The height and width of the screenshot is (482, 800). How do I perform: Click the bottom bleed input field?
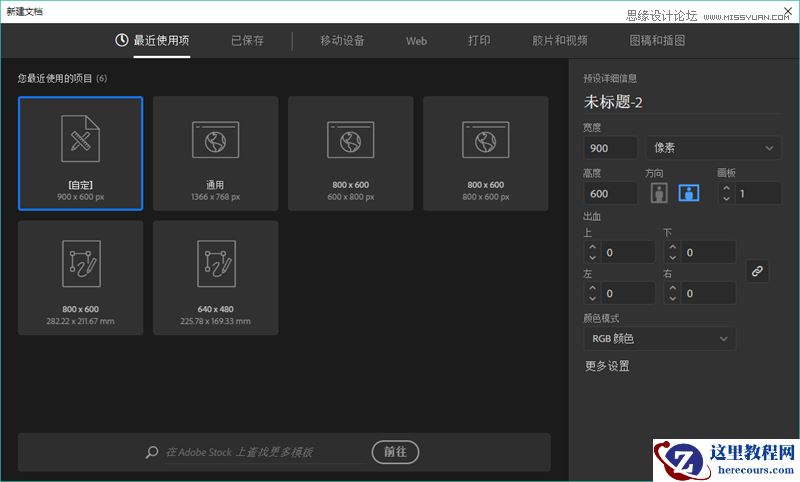[x=708, y=252]
